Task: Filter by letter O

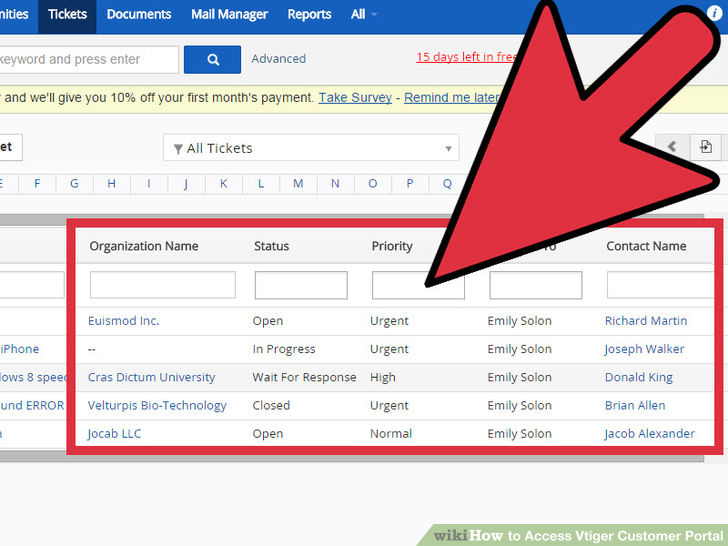Action: tap(372, 183)
